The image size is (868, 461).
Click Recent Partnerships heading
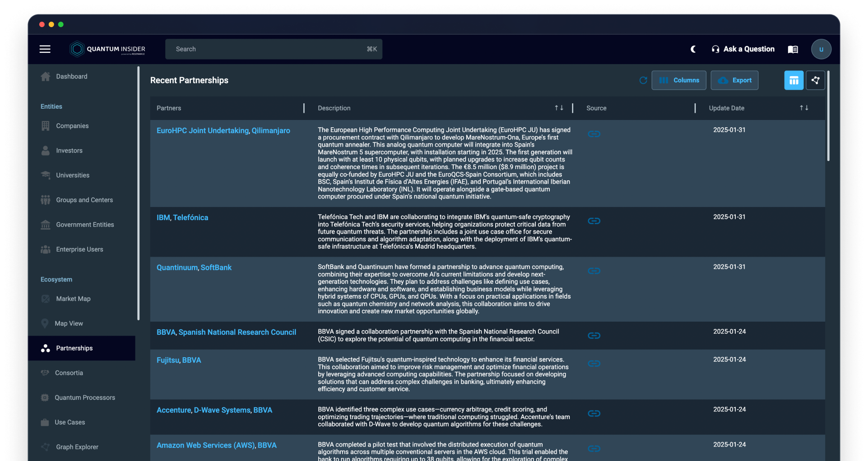pyautogui.click(x=189, y=80)
